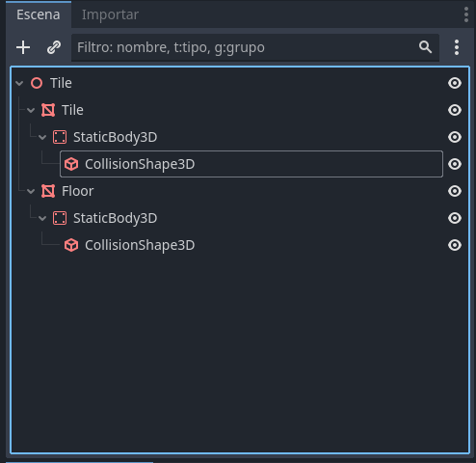Toggle visibility of selected CollisionShape3D
Screen dimensions: 476x463
click(455, 164)
